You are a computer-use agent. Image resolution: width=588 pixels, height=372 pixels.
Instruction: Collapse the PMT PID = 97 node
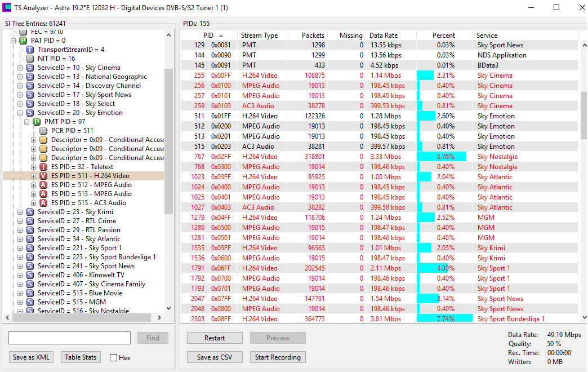(x=27, y=122)
